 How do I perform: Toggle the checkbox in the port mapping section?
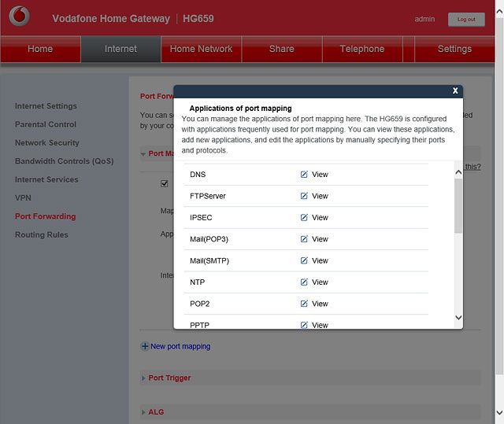point(165,183)
